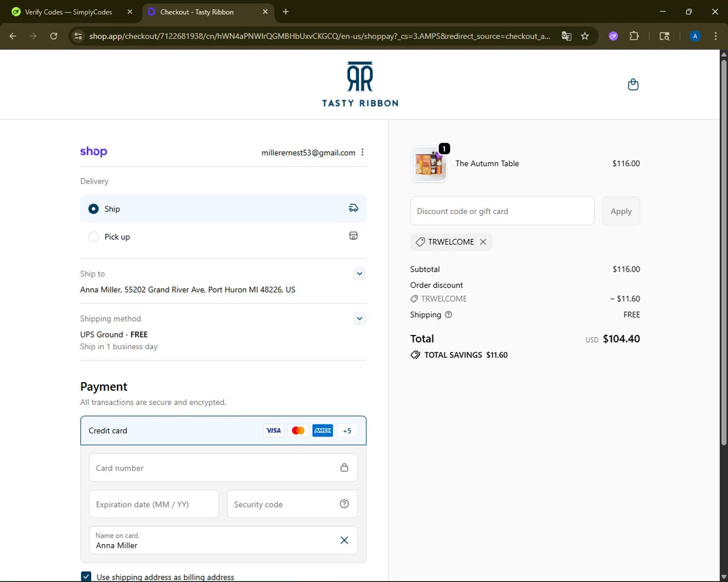Open the Chrome three-dot menu
This screenshot has width=728, height=582.
pos(715,36)
